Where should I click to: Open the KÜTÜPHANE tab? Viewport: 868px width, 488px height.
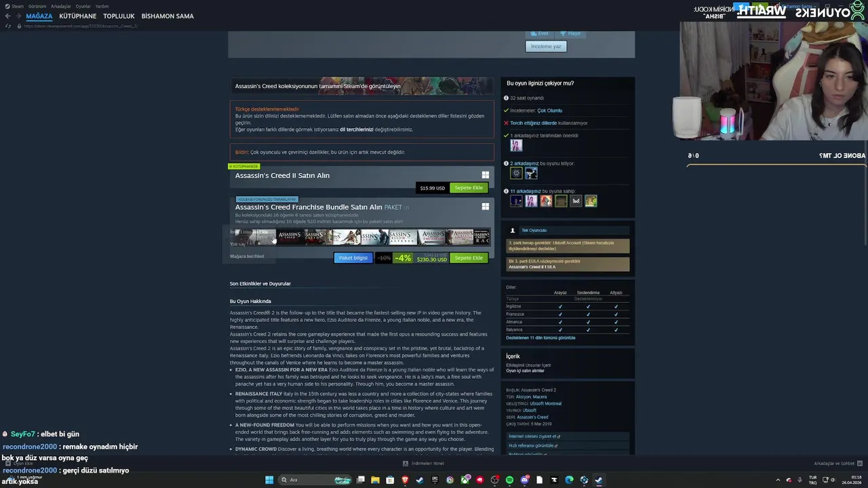click(77, 16)
